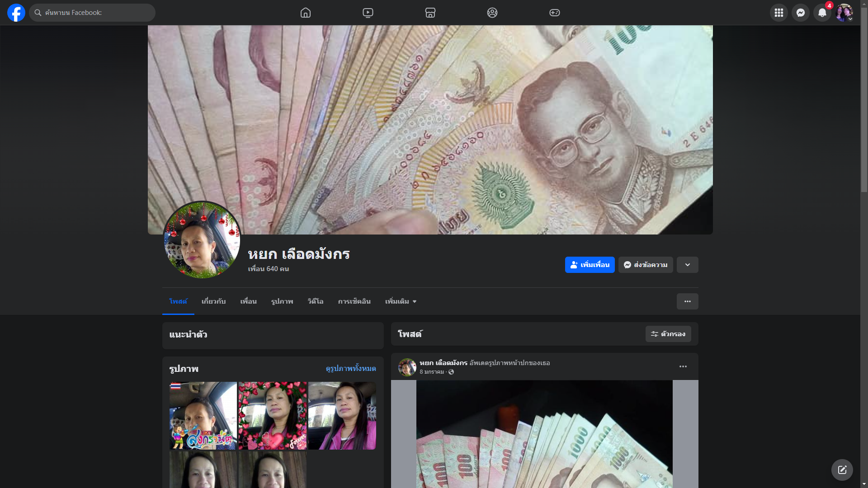This screenshot has height=488, width=868.
Task: Switch to the รูปภาพ tab
Action: click(x=282, y=301)
